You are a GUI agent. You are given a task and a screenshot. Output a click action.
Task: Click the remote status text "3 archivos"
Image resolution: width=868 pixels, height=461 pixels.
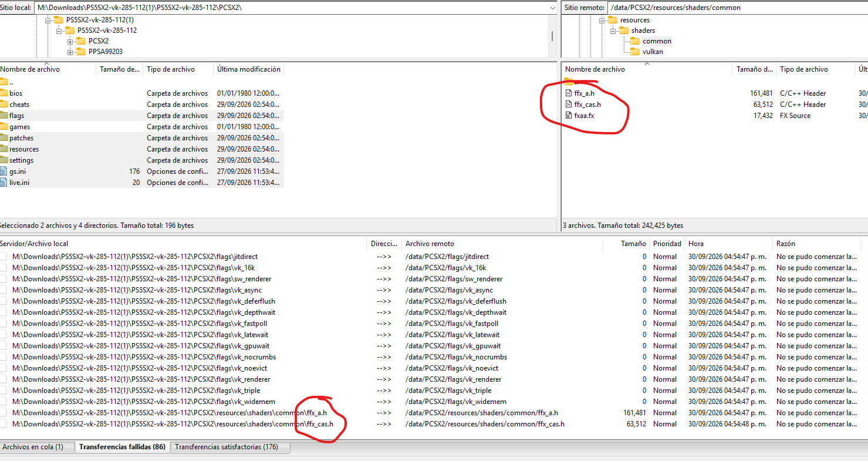579,226
